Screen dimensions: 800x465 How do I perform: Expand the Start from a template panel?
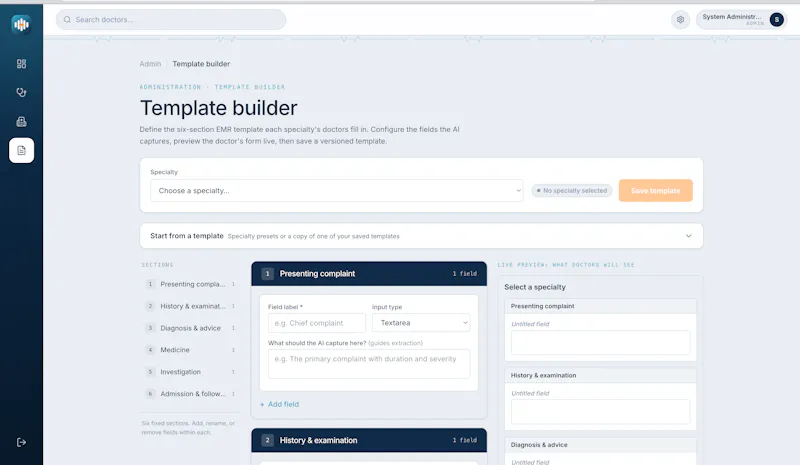pyautogui.click(x=421, y=236)
